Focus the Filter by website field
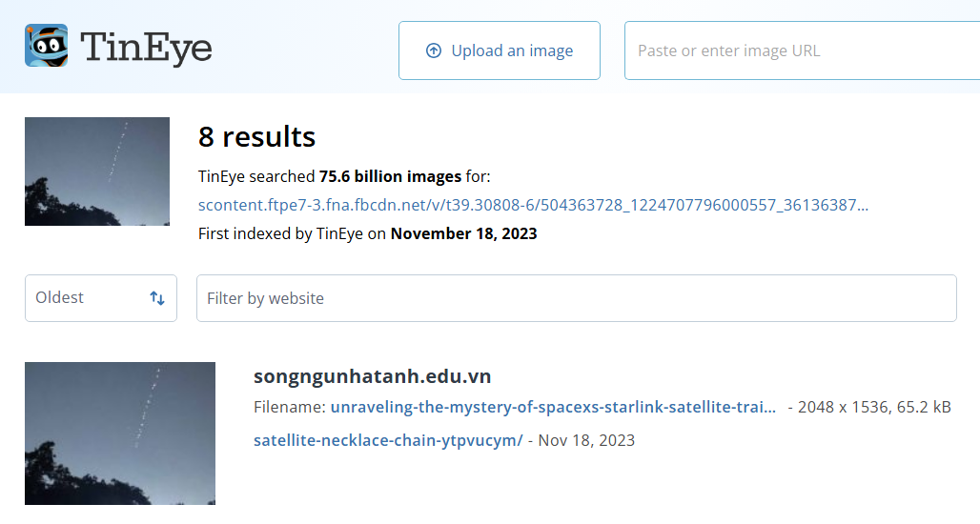980x524 pixels. coord(576,298)
